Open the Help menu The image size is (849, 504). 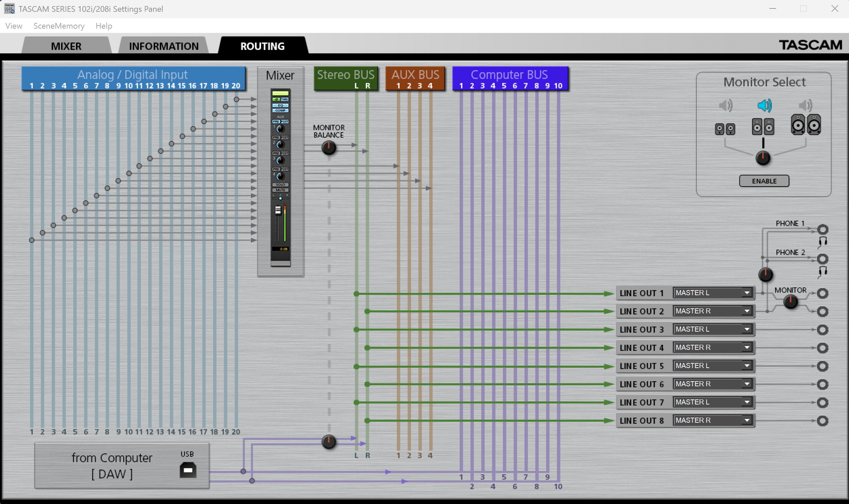104,26
